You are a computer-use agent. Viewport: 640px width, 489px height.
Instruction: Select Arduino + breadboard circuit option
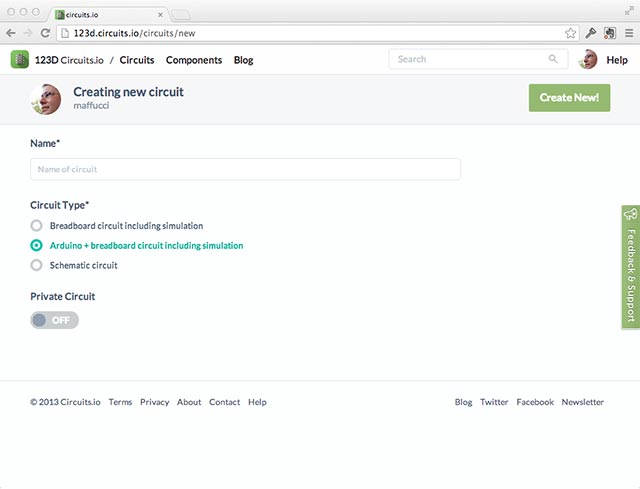point(37,245)
